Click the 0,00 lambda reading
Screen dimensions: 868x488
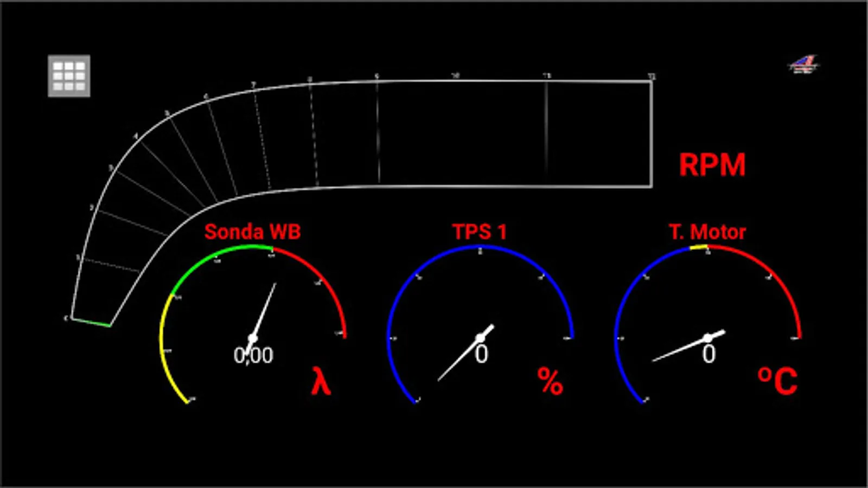click(253, 356)
